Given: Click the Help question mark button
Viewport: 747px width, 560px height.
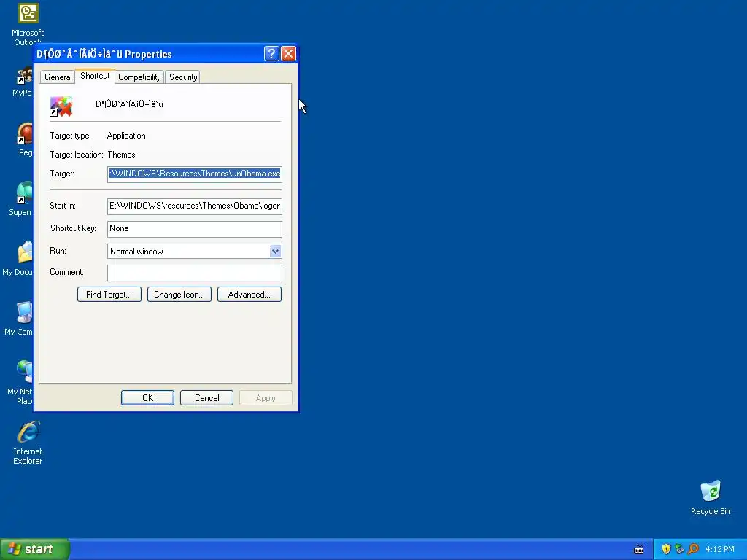Looking at the screenshot, I should pyautogui.click(x=271, y=53).
